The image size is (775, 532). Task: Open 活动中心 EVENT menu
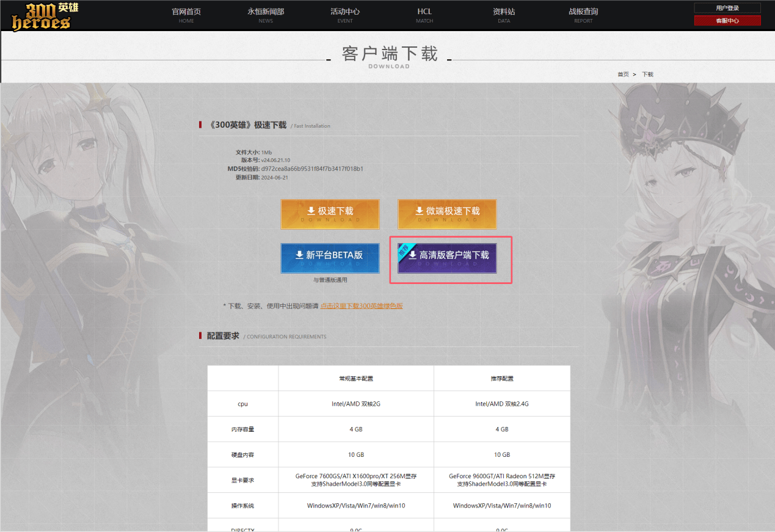coord(345,15)
